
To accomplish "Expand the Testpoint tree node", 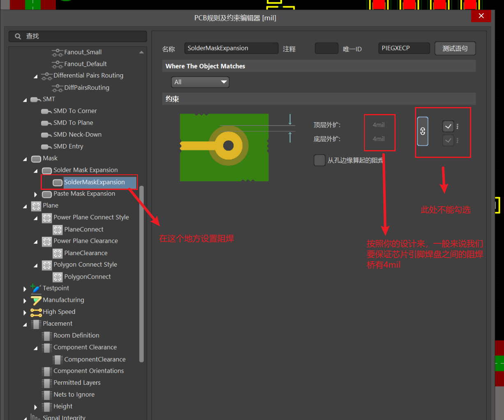I will [x=25, y=289].
